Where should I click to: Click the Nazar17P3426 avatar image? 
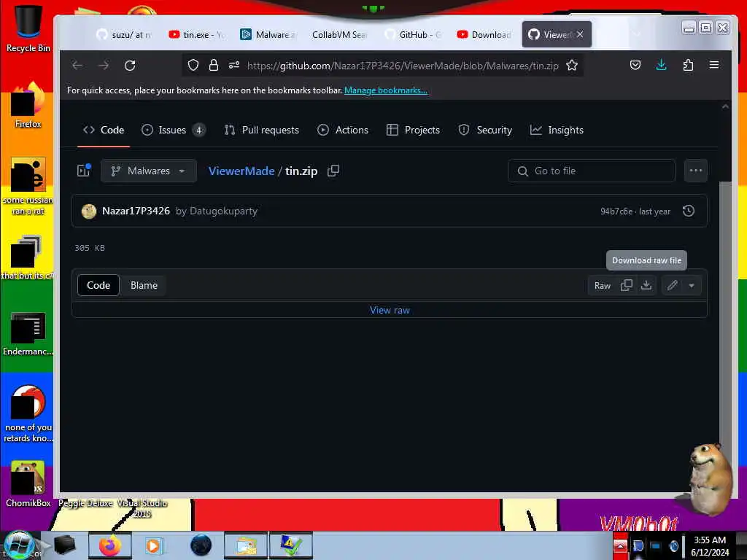coord(89,211)
